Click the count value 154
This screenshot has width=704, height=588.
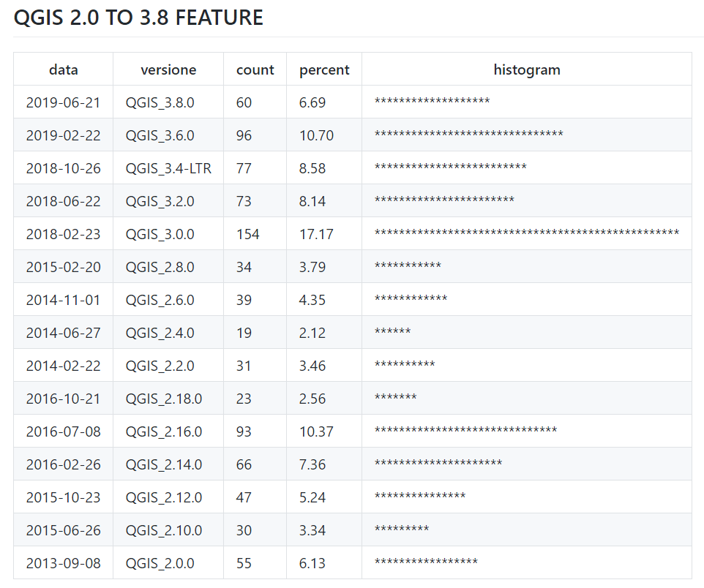tap(247, 234)
